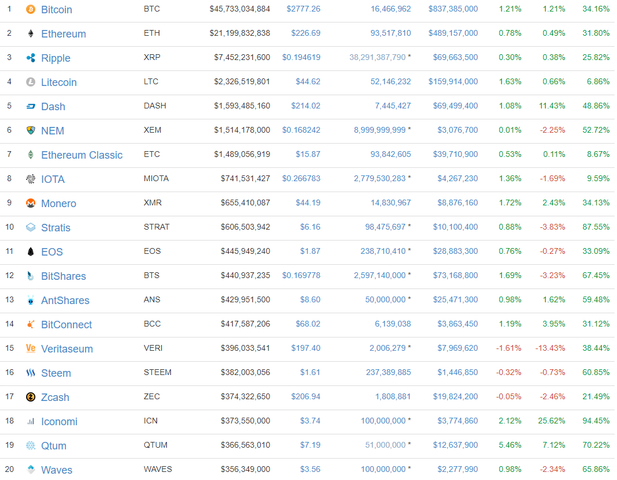Image resolution: width=617 pixels, height=480 pixels.
Task: Click the Zcash logo icon
Action: (30, 397)
